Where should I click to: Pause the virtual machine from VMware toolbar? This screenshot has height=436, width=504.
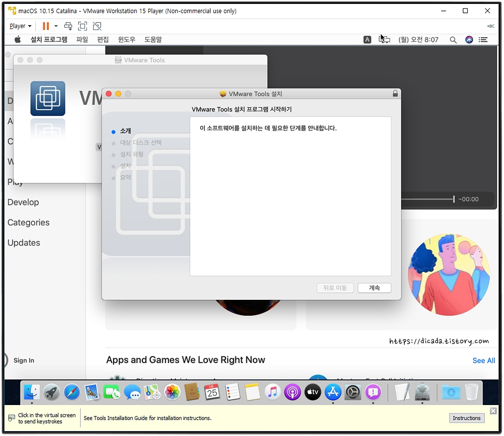click(46, 26)
